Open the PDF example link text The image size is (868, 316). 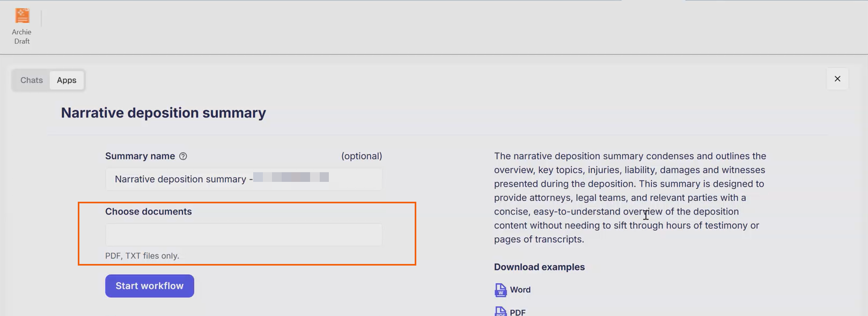pyautogui.click(x=518, y=312)
